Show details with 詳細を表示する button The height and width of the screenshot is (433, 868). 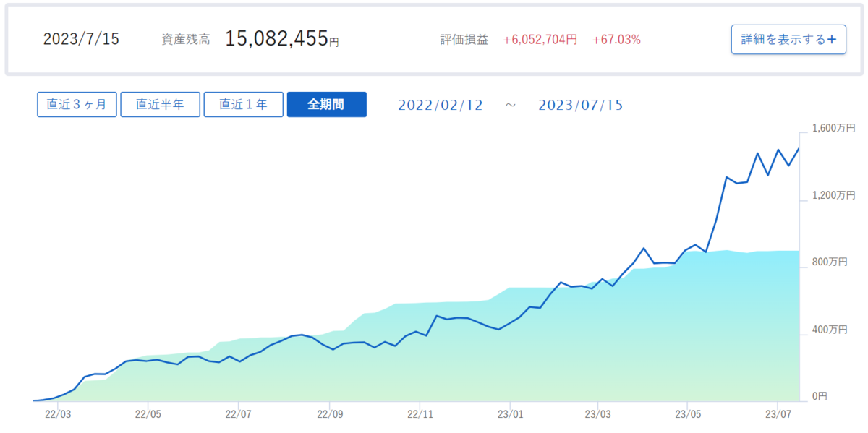788,39
